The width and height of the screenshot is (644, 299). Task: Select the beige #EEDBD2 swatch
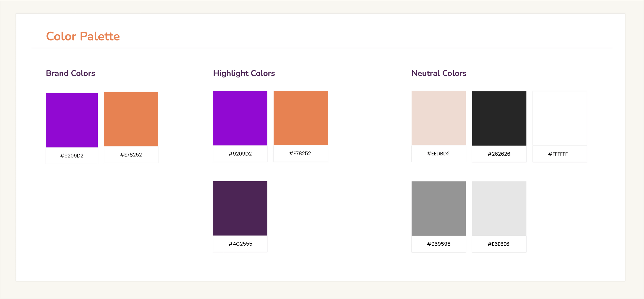click(439, 118)
